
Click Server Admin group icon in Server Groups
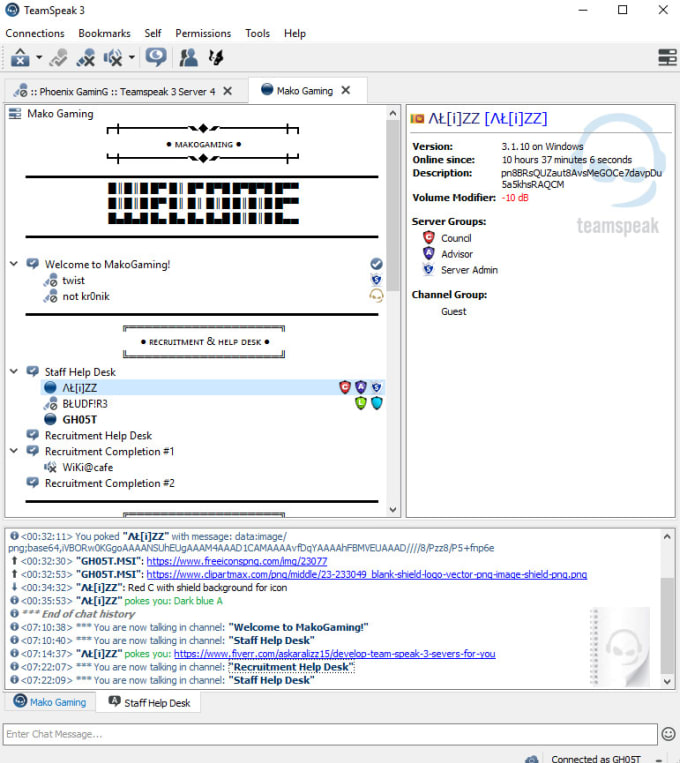pyautogui.click(x=429, y=269)
